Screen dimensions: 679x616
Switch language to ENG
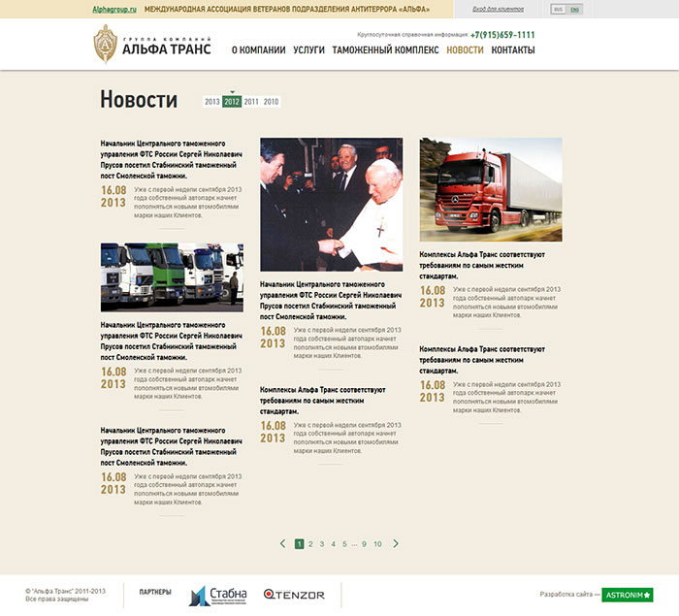[x=575, y=9]
